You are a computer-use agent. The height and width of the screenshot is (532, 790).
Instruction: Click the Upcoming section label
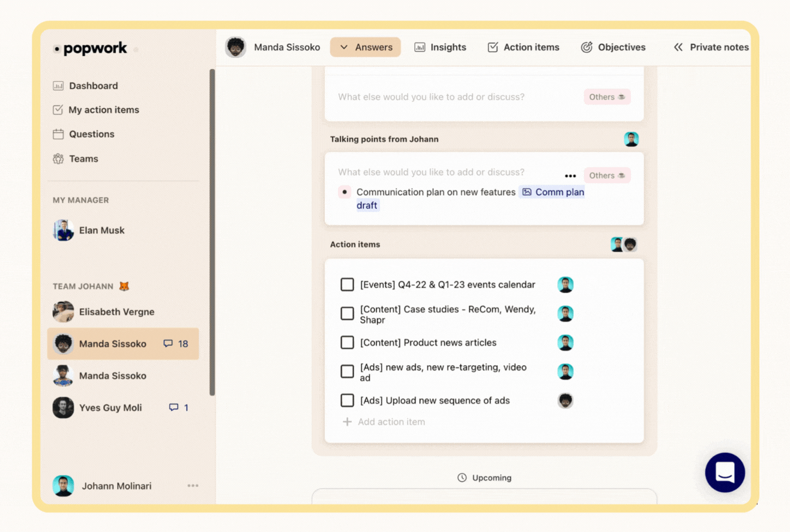tap(484, 478)
